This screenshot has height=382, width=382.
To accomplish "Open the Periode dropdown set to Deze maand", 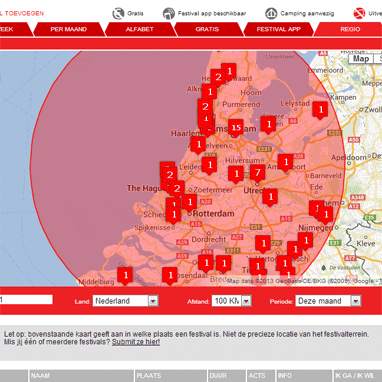I will 328,301.
